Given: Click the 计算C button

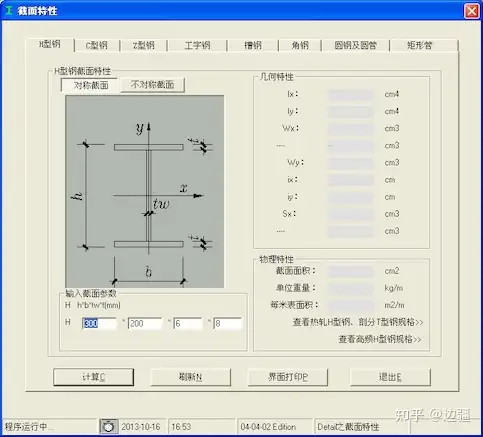Looking at the screenshot, I should [94, 377].
